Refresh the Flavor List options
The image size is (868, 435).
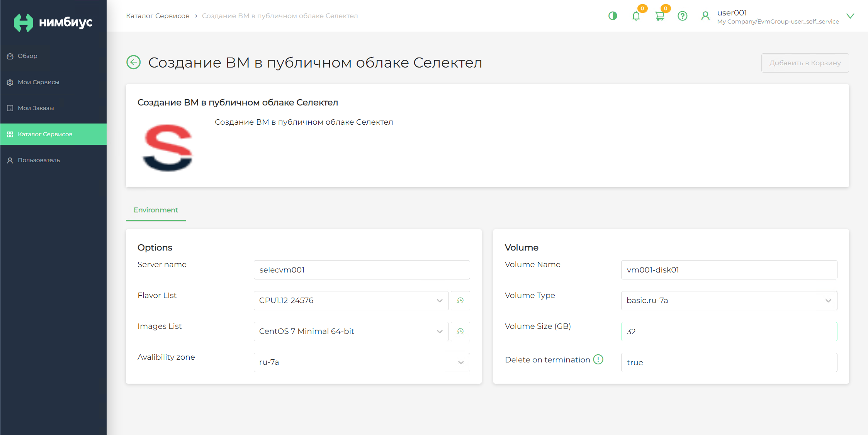(x=460, y=300)
